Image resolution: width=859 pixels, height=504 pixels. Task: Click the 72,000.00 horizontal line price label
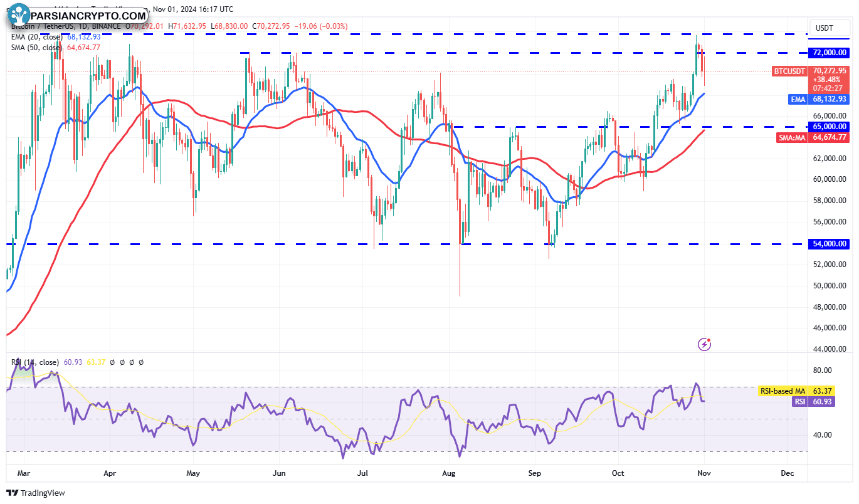click(830, 53)
